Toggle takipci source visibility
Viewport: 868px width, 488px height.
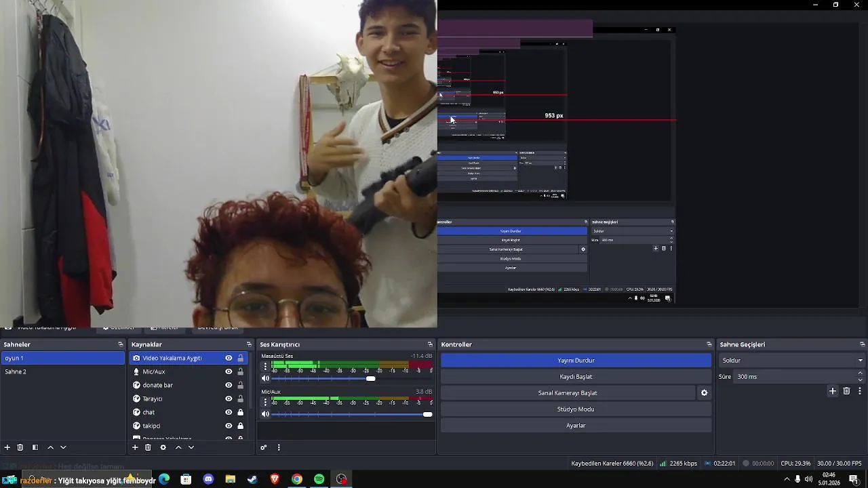229,426
